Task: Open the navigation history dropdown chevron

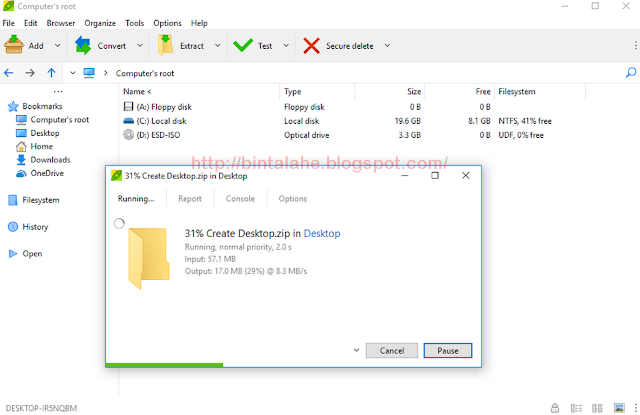Action: [x=73, y=73]
